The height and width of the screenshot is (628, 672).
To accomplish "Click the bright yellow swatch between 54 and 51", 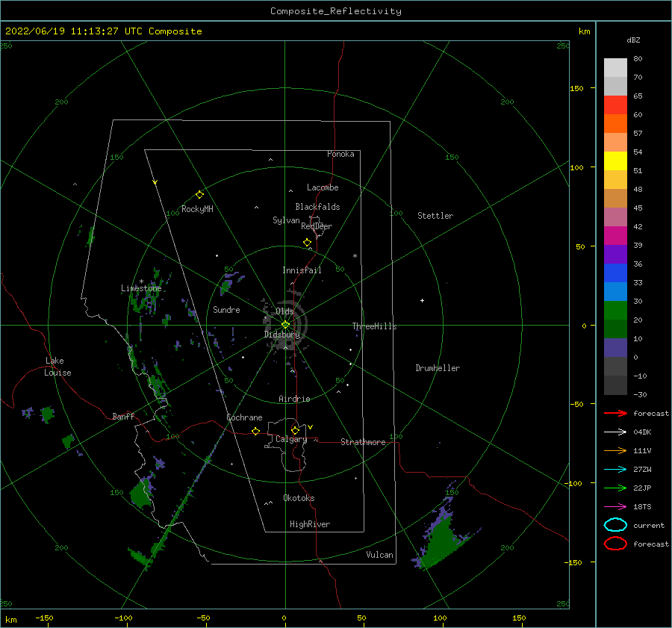I will point(615,161).
